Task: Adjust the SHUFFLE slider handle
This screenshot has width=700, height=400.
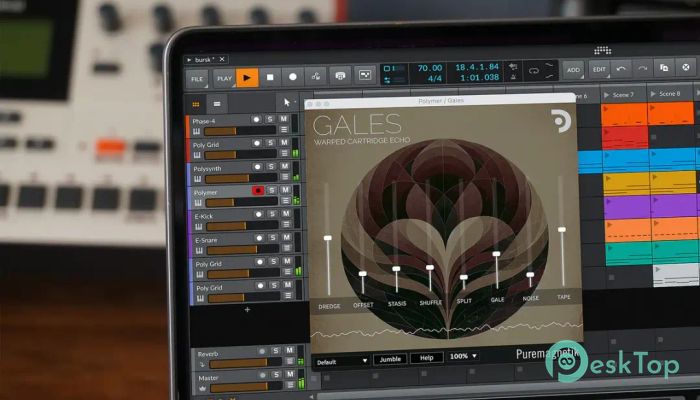Action: [x=430, y=267]
